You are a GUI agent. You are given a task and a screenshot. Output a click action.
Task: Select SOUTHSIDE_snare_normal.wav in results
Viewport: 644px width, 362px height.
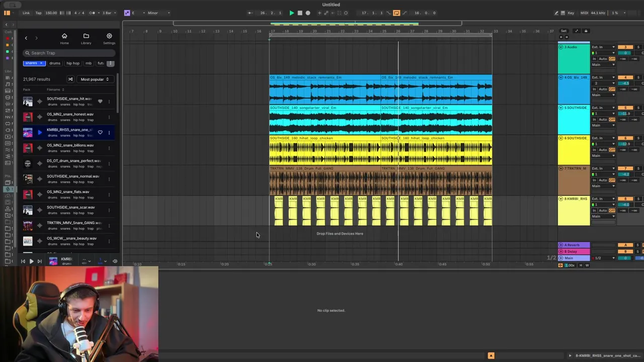[68, 179]
